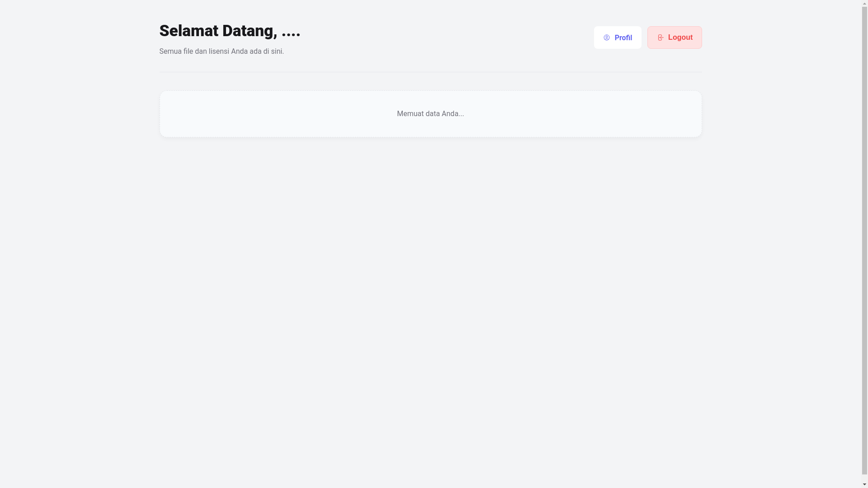Click the scrollbar up arrow
Screen dimensions: 868x488
(864, 4)
